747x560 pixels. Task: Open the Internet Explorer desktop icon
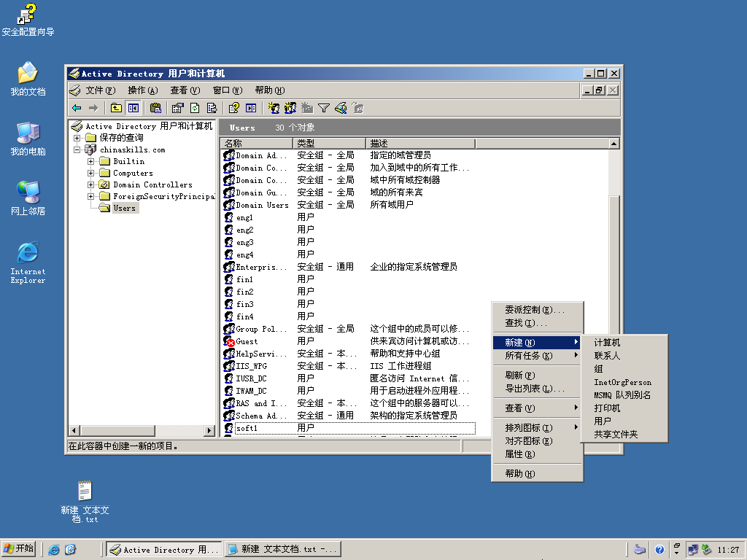28,262
